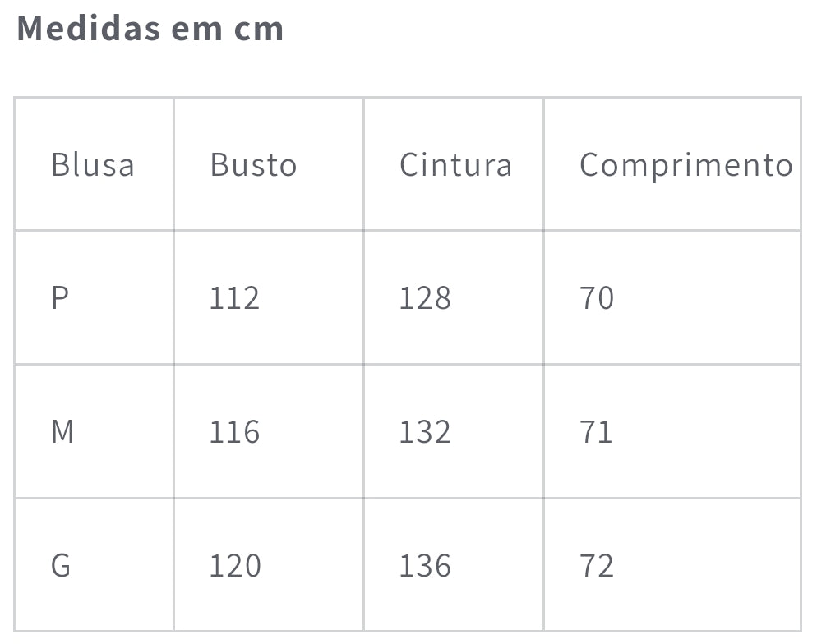Viewport: 817px width, 644px height.
Task: Select bust value 120
Action: 235,565
